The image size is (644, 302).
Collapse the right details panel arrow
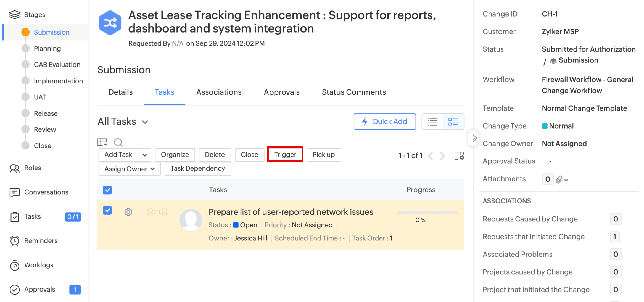474,138
